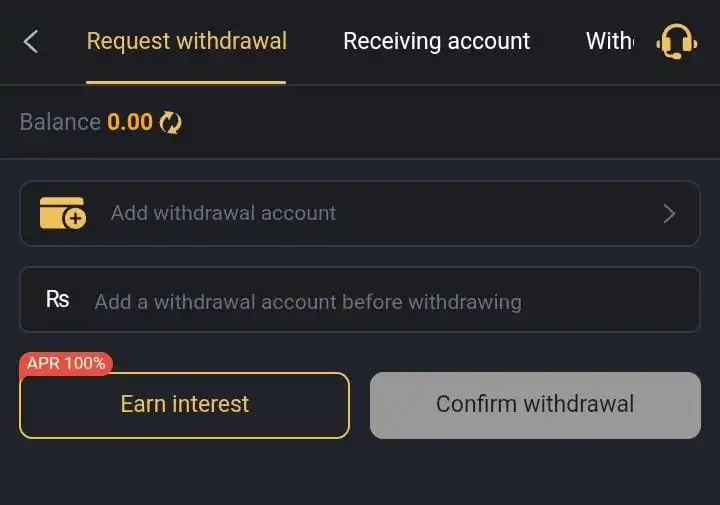Open customer support via headset icon
This screenshot has width=720, height=505.
[x=676, y=41]
